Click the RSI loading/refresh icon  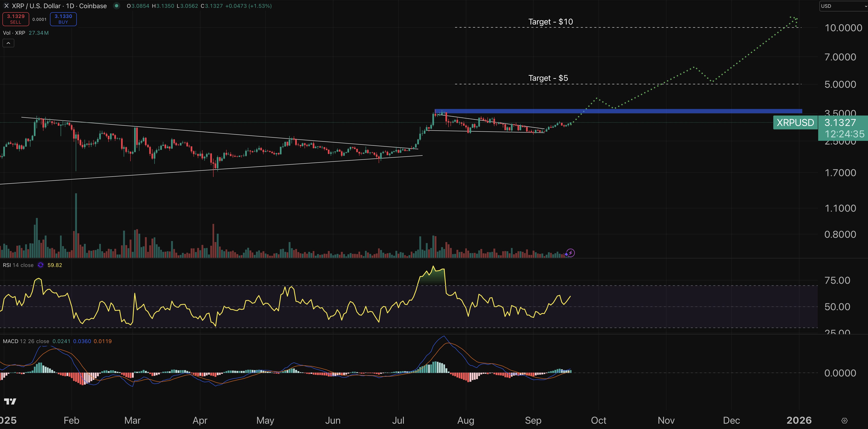click(40, 265)
